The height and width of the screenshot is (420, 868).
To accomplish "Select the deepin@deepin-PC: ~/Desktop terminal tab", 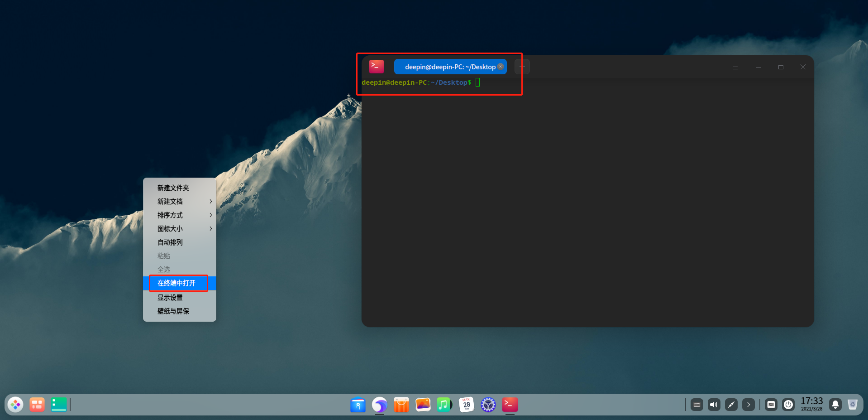I will pos(450,67).
